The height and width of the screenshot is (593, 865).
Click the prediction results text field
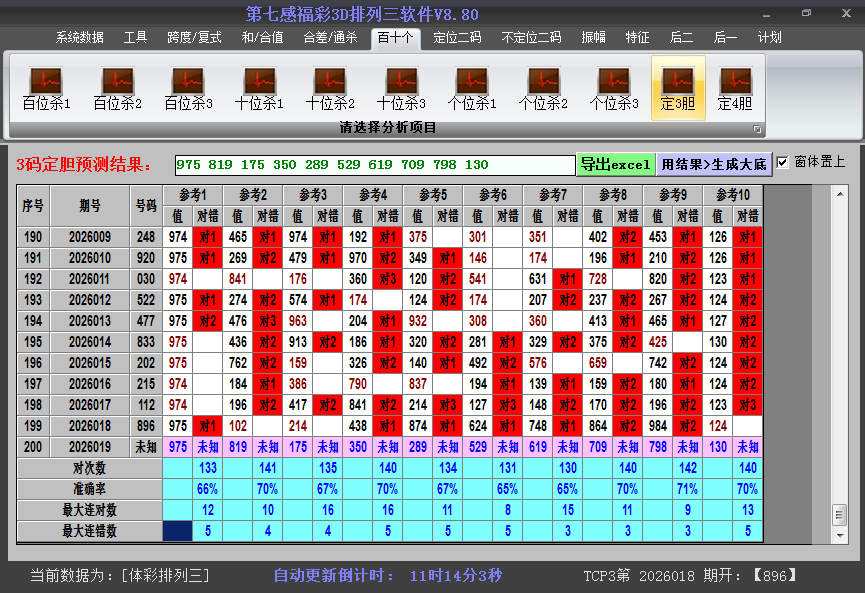(x=375, y=165)
